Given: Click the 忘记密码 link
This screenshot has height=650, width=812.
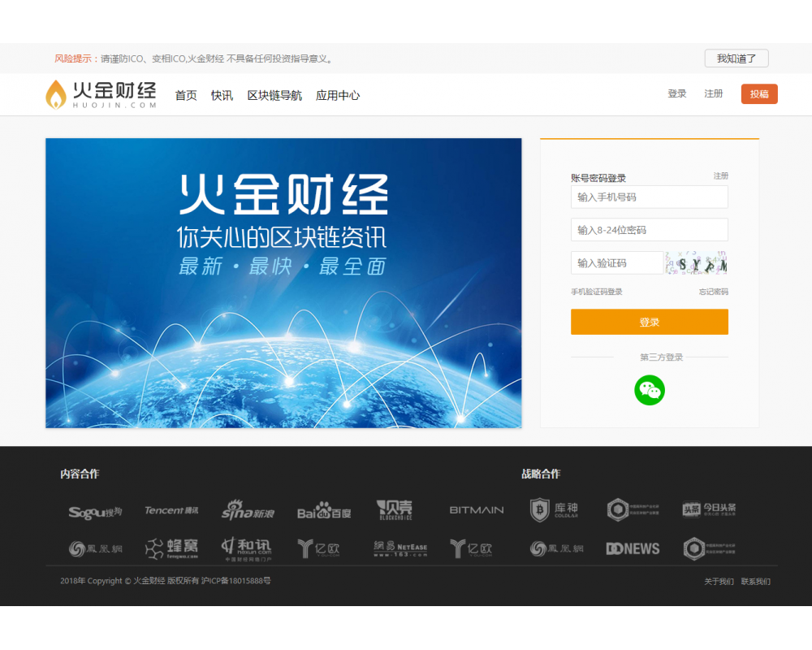Looking at the screenshot, I should [714, 292].
